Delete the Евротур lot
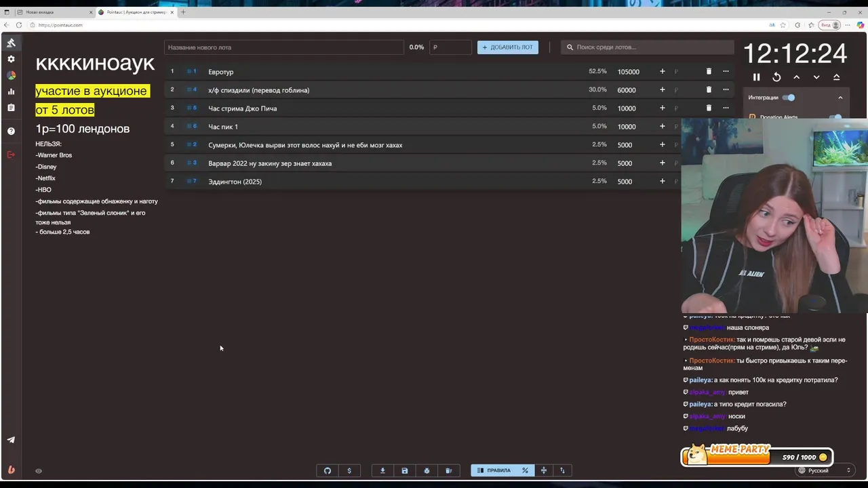 click(709, 71)
